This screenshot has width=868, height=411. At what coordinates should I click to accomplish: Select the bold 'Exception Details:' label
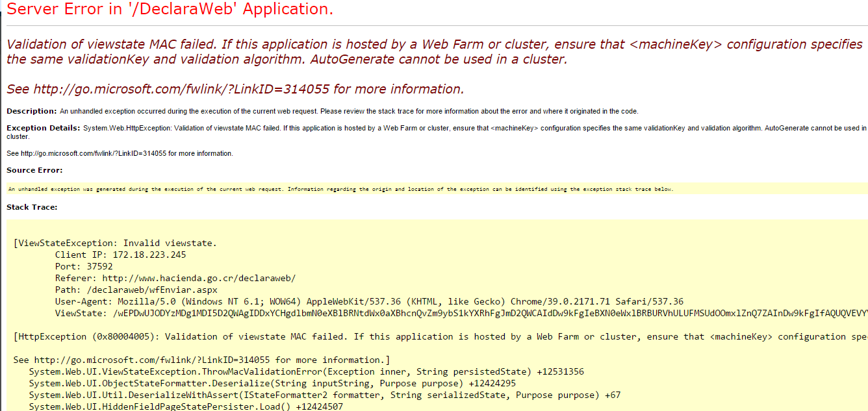pos(43,128)
